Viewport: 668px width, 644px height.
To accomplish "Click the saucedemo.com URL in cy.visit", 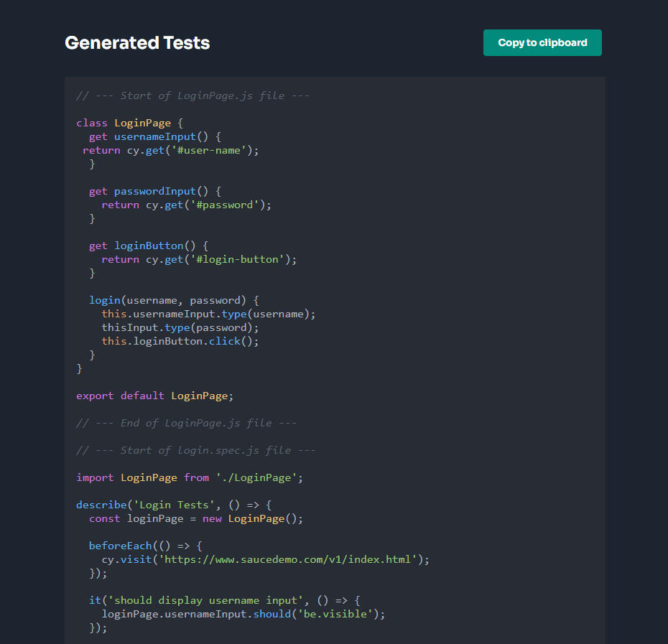I will pyautogui.click(x=290, y=559).
